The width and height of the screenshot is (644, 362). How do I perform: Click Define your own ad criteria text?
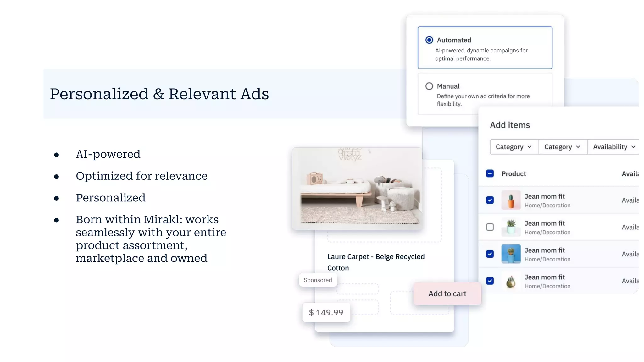pos(483,100)
